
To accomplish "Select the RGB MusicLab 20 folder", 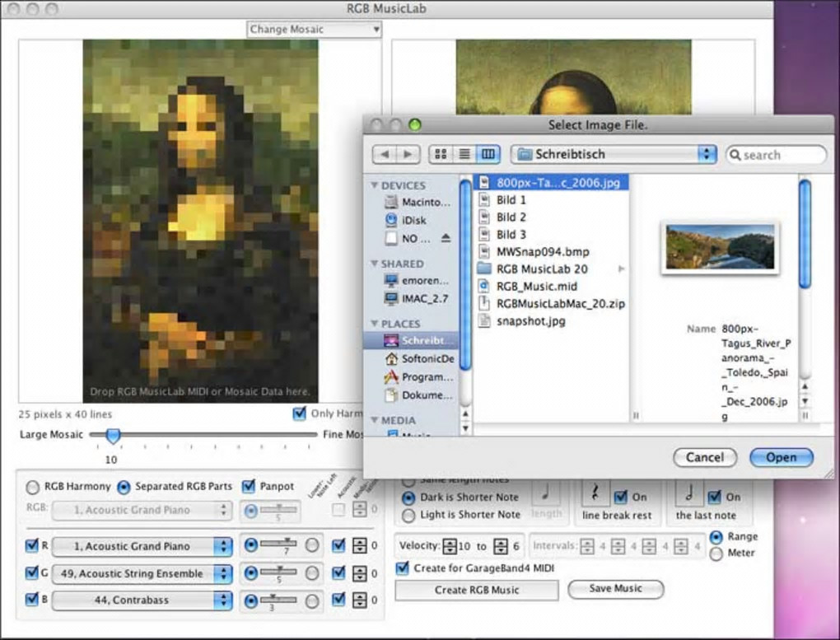I will pos(541,269).
